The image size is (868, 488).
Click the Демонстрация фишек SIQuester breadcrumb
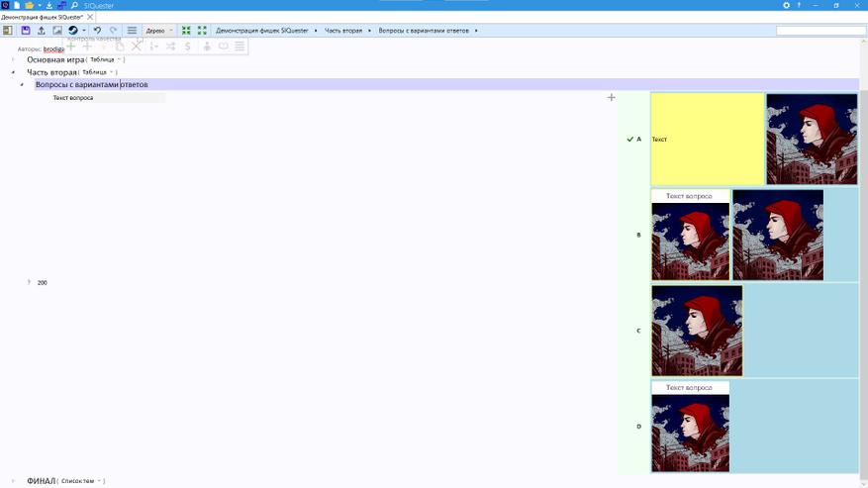click(262, 31)
